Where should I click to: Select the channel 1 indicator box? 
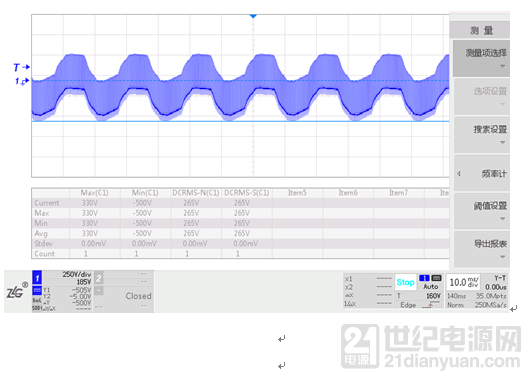point(37,278)
